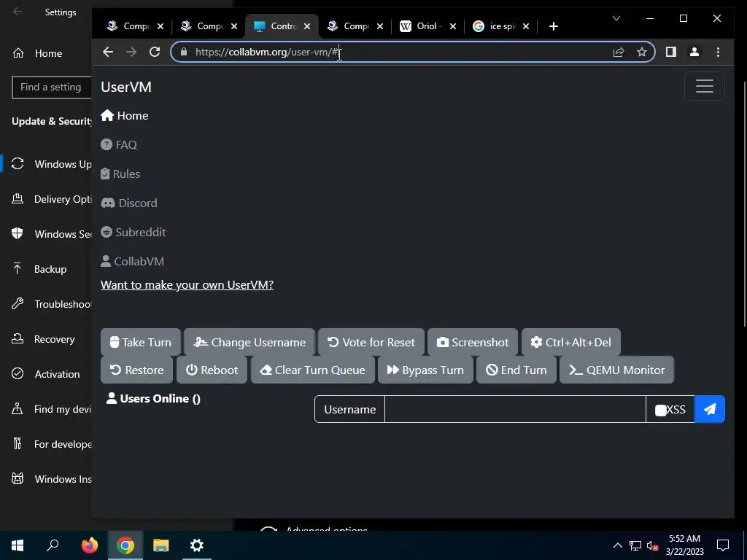This screenshot has height=560, width=747.
Task: Open taskbar search
Action: 53,545
